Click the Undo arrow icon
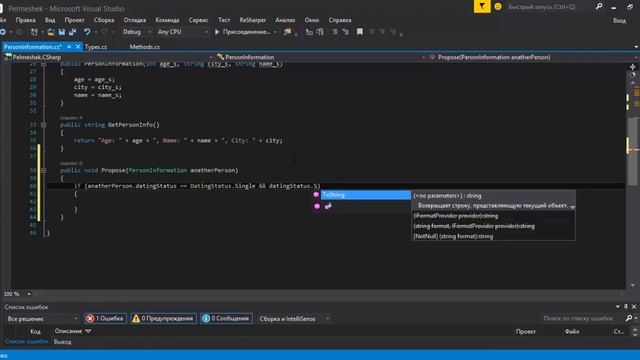The width and height of the screenshot is (640, 360). tap(87, 32)
